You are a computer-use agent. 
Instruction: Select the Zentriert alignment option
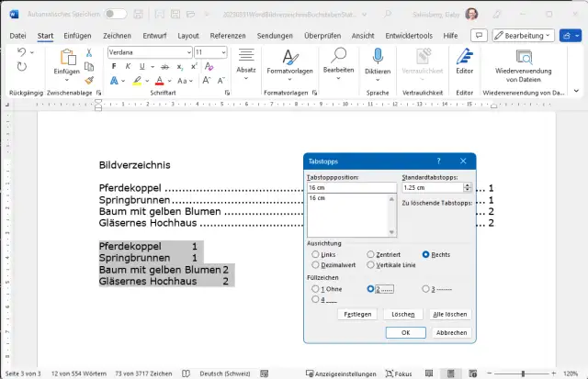[370, 253]
